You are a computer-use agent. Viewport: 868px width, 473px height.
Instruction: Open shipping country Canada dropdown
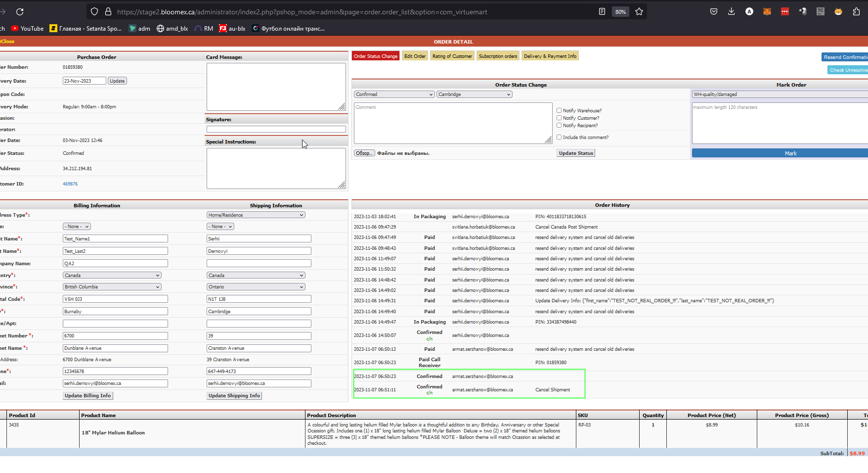click(256, 275)
